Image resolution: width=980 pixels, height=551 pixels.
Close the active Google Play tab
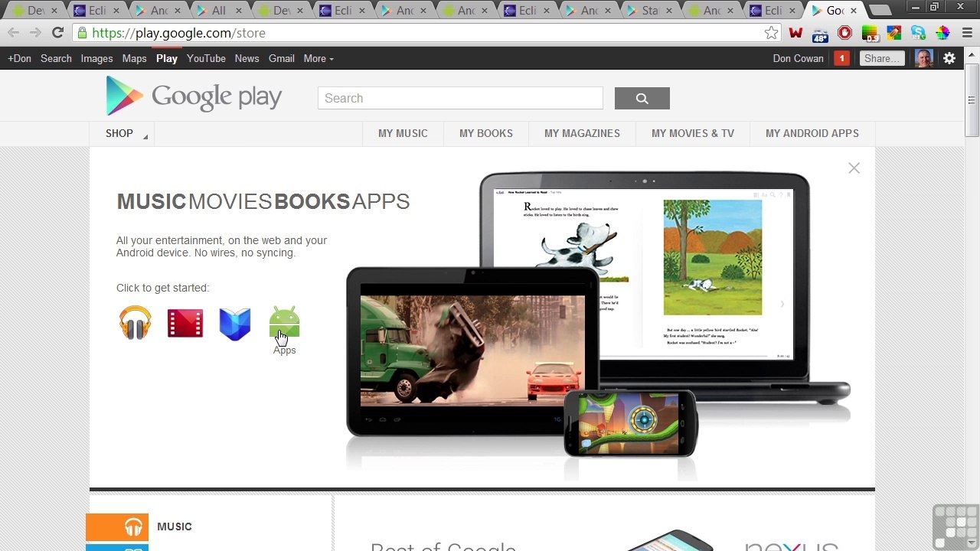854,11
